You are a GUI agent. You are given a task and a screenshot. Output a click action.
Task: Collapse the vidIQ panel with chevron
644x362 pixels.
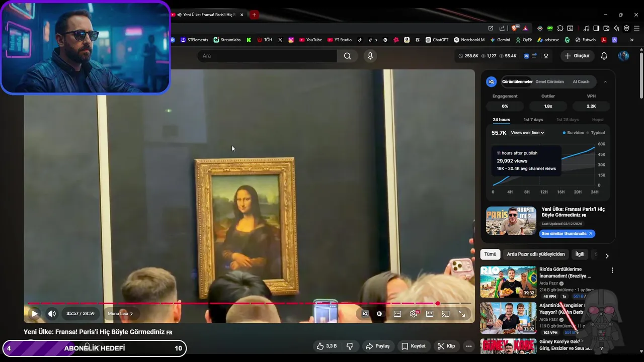605,81
